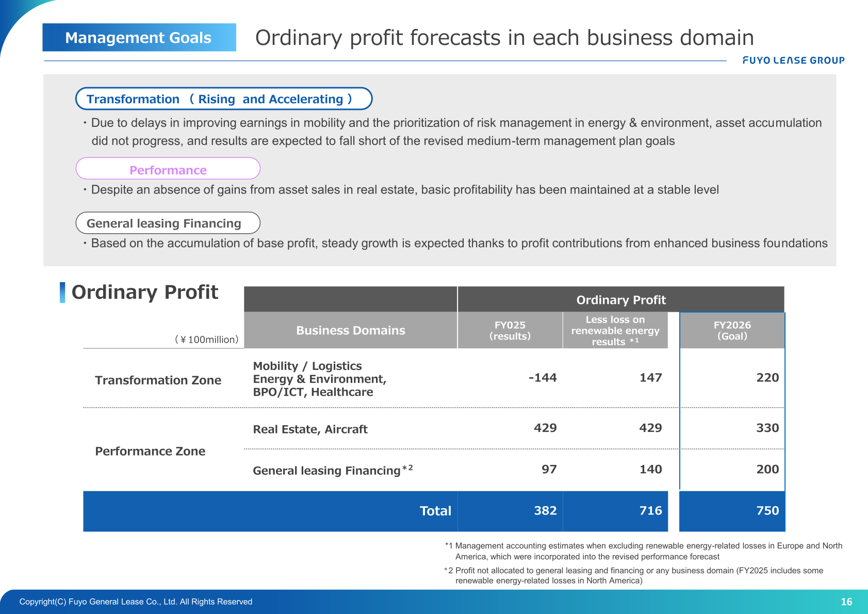868x614 pixels.
Task: Click the '220' goal value cell
Action: [x=767, y=378]
